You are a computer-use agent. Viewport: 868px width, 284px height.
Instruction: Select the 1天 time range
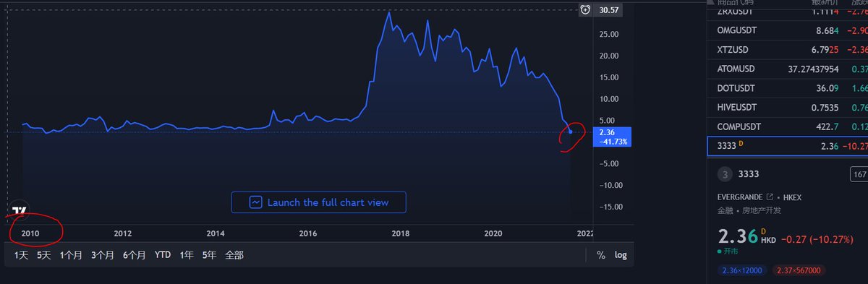pos(21,255)
